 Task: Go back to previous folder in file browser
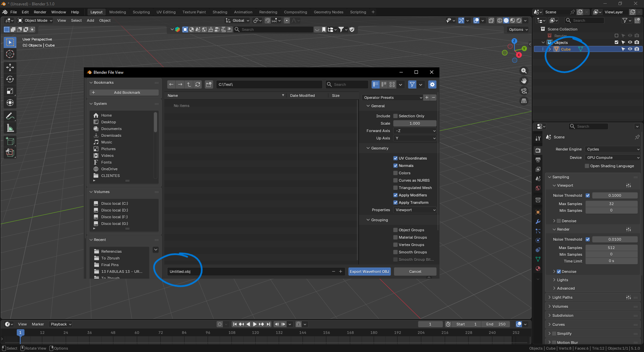click(x=171, y=84)
